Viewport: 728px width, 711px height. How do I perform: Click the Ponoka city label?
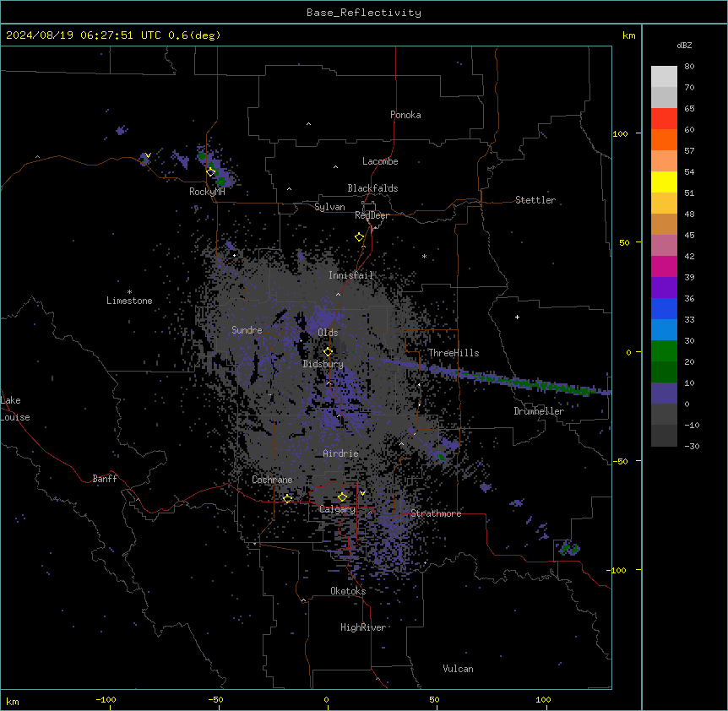(405, 115)
